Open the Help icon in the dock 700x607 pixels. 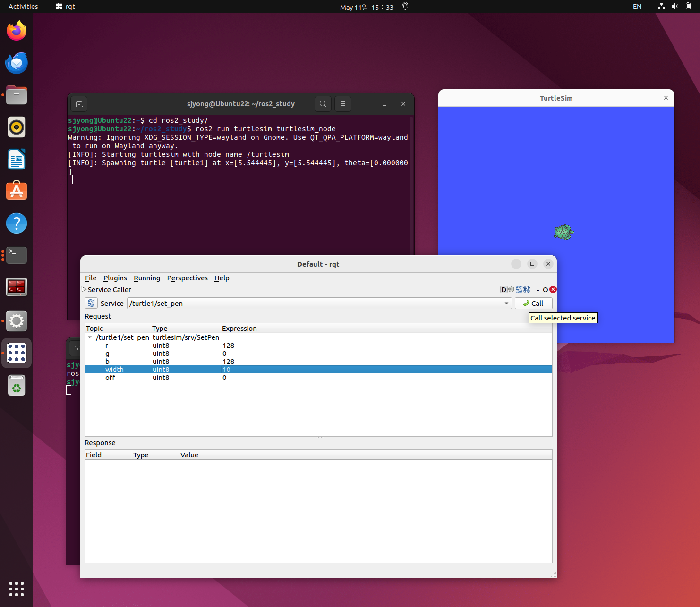(17, 223)
